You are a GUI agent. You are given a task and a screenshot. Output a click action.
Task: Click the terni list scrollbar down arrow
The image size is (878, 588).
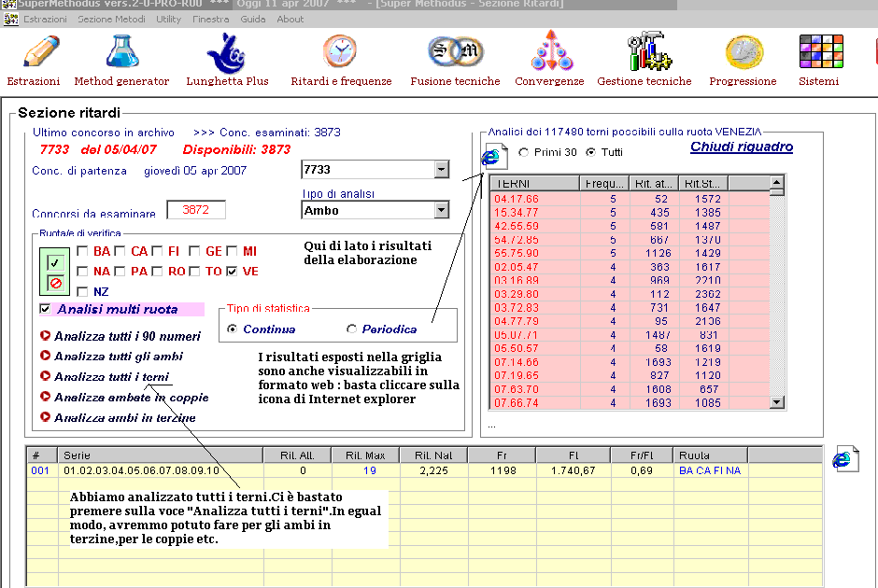pos(776,402)
